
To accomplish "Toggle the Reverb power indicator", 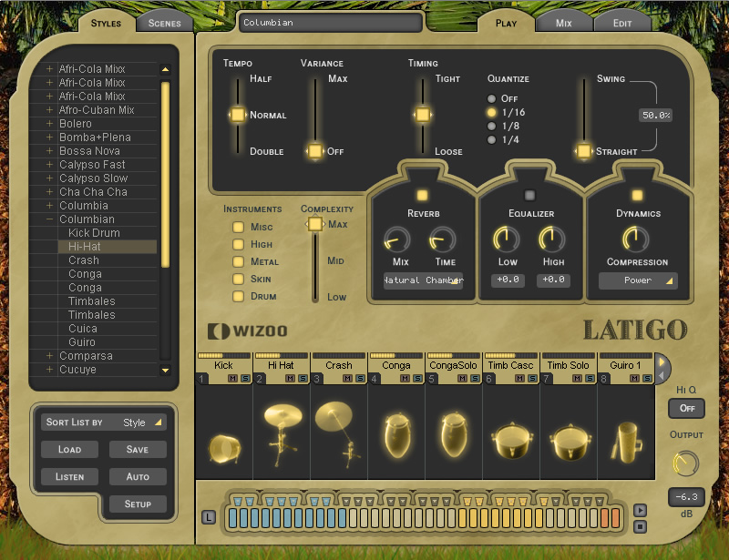I will click(x=422, y=195).
